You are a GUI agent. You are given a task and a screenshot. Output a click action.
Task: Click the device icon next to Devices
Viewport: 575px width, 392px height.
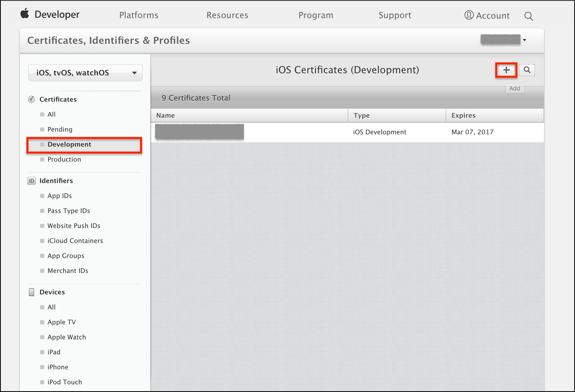[31, 292]
